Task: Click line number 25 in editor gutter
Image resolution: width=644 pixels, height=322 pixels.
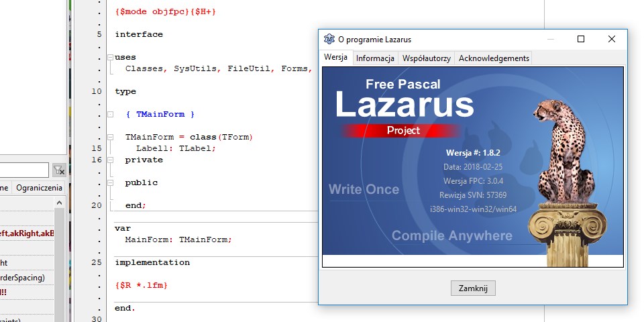Action: (97, 262)
